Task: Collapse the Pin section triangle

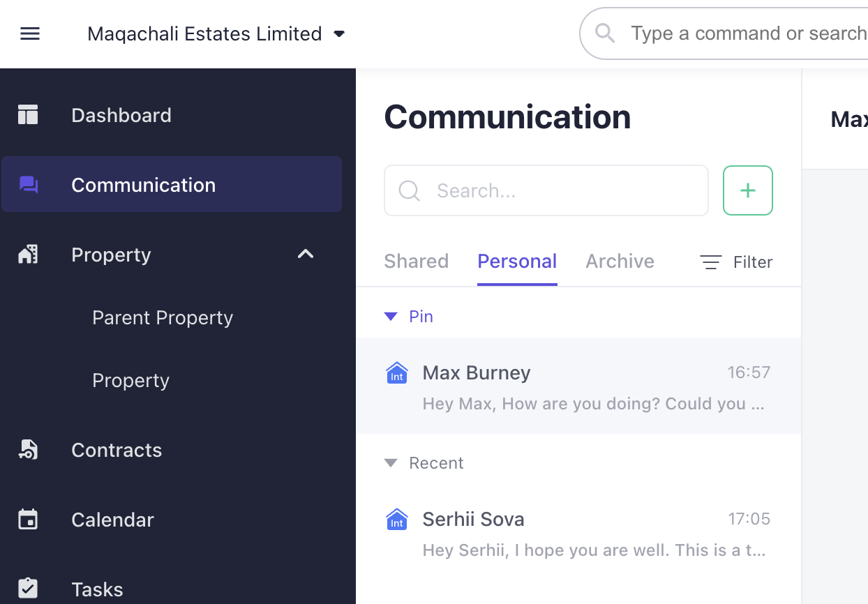Action: click(391, 317)
